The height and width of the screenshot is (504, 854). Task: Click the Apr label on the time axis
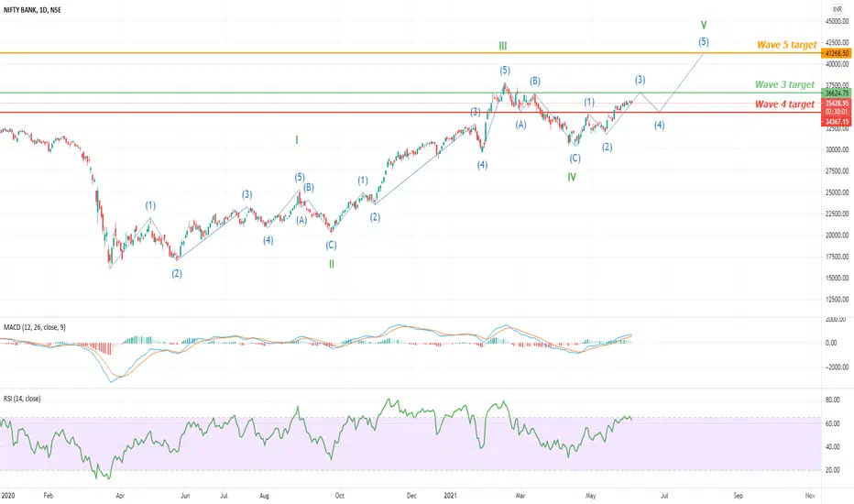120,496
